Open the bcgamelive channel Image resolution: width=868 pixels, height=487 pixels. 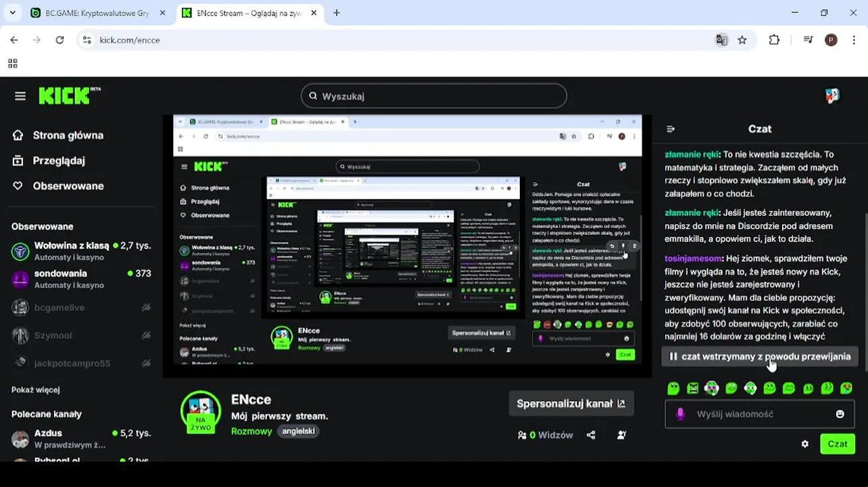[81, 308]
